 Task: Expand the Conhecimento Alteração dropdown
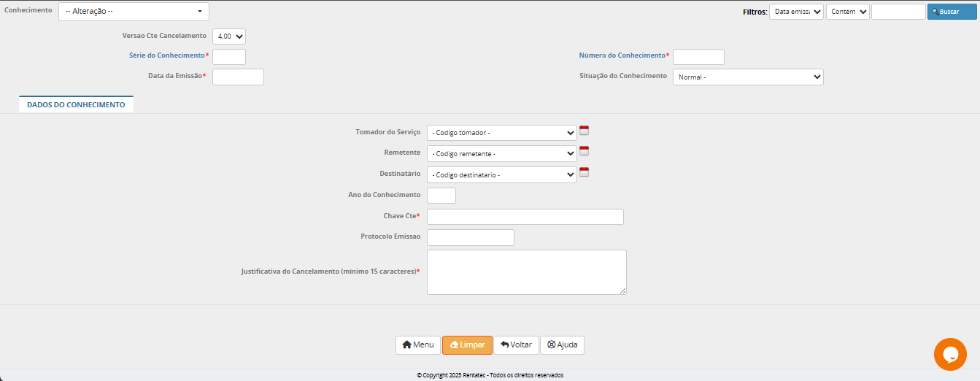[x=134, y=12]
